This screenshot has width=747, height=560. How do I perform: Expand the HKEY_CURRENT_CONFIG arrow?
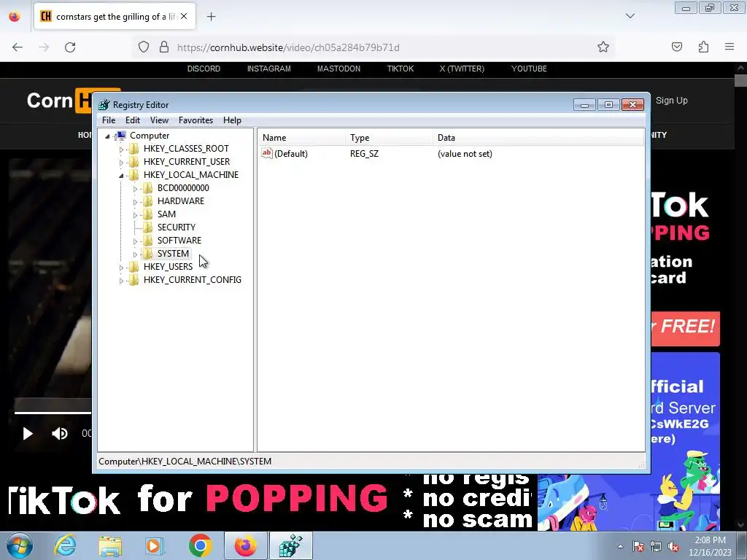(121, 280)
